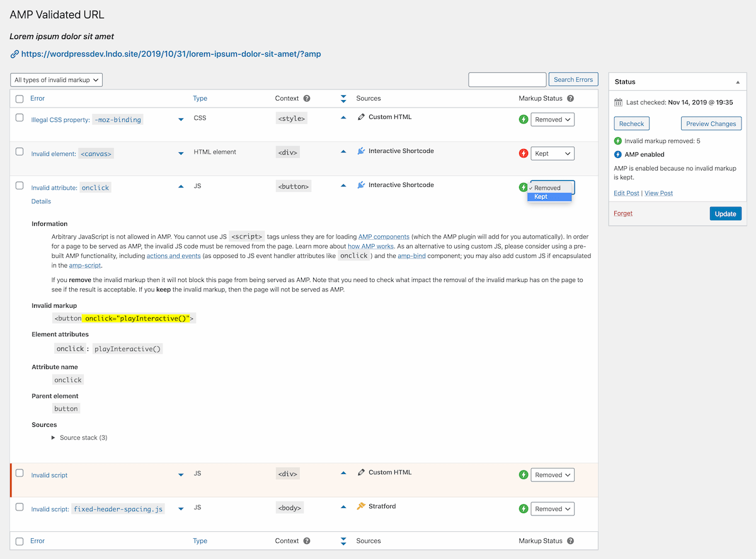Image resolution: width=756 pixels, height=559 pixels.
Task: Click the link icon beside the validated URL
Action: point(14,54)
